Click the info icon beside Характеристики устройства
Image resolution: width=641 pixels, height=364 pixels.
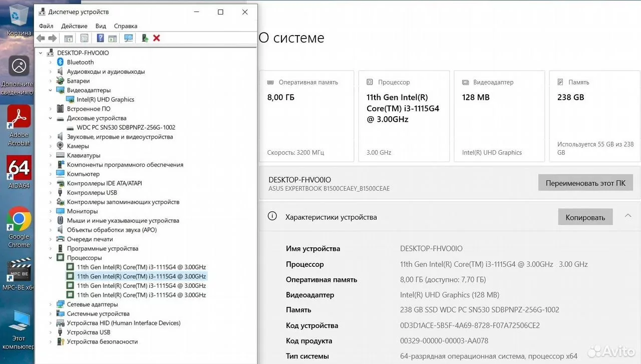(272, 216)
